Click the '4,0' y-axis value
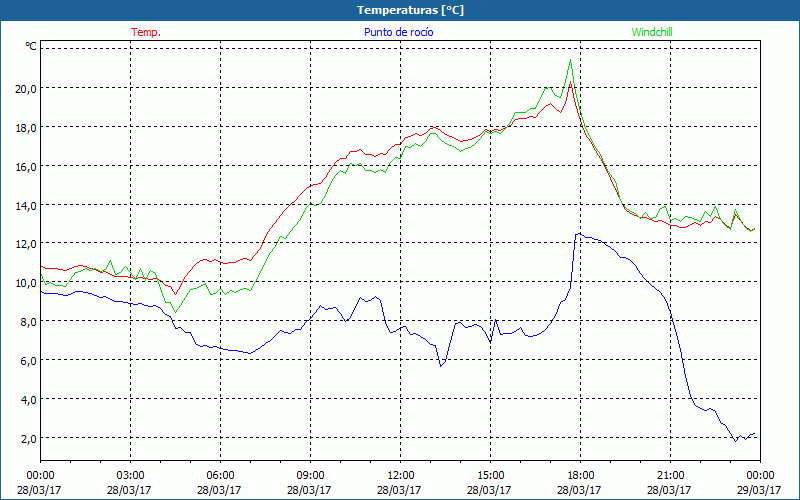800x500 pixels. (29, 400)
